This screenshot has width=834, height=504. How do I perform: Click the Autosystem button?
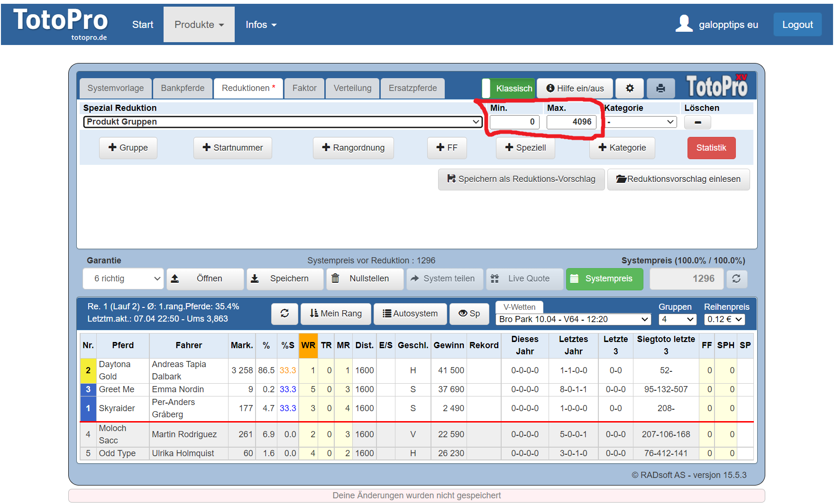click(x=410, y=314)
